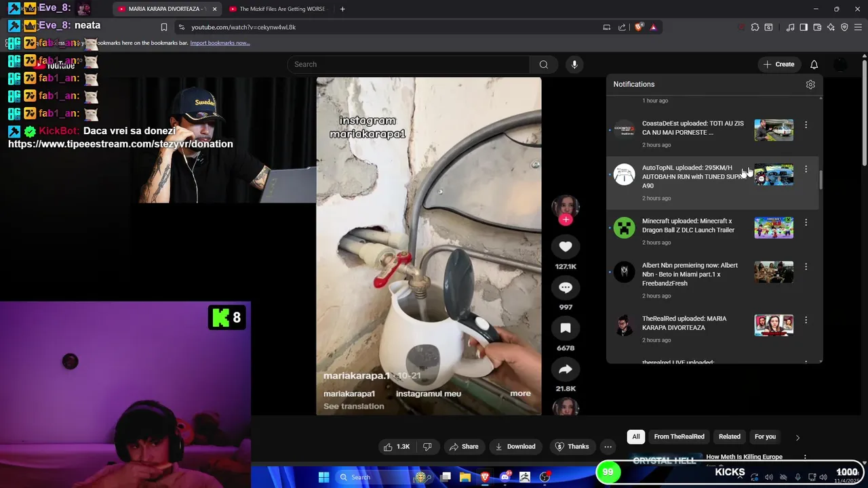Viewport: 868px width, 488px height.
Task: Open a new browser tab
Action: pyautogui.click(x=342, y=9)
